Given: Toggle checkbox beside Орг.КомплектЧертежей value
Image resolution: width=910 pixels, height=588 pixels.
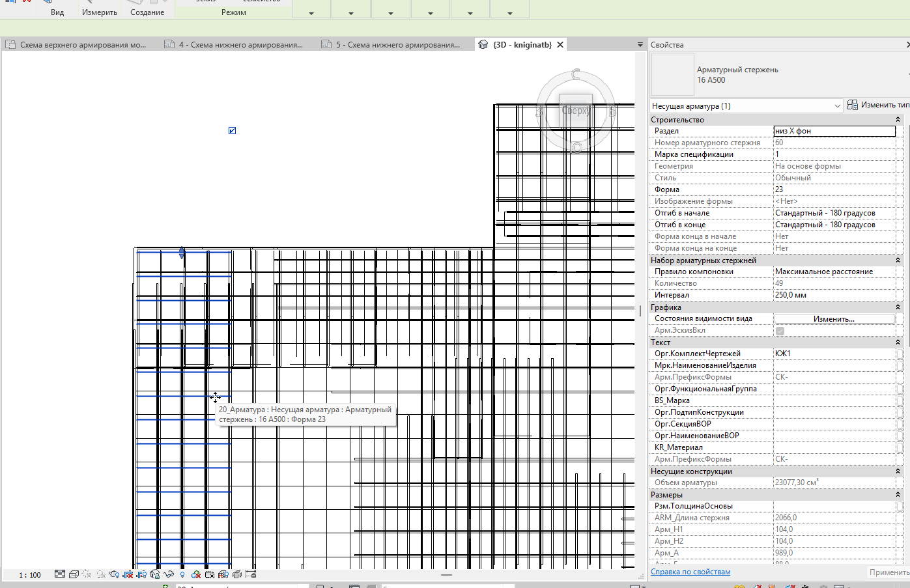Looking at the screenshot, I should click(900, 354).
